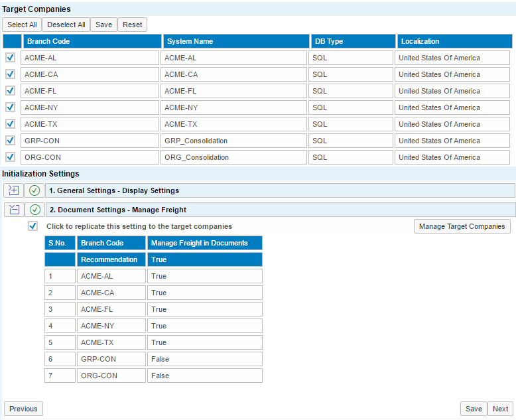
Task: Go to the Previous step
Action: pos(23,409)
